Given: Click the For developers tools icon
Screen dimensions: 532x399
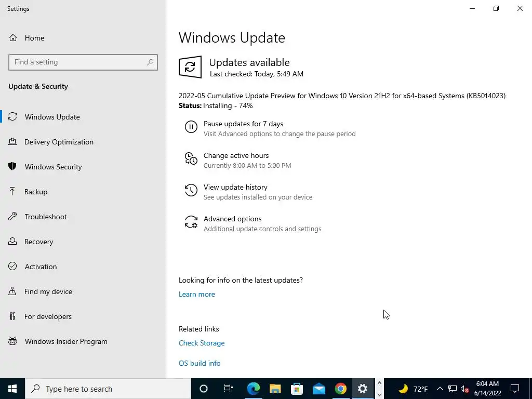Looking at the screenshot, I should [12, 316].
